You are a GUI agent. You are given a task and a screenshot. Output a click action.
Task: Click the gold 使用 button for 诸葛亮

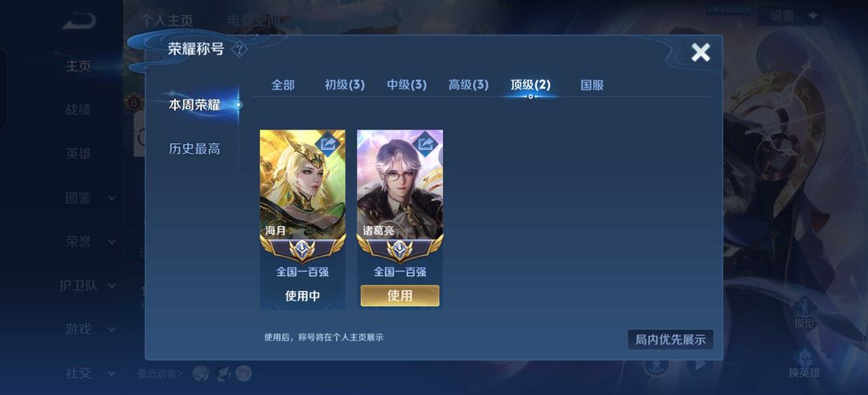pos(399,296)
